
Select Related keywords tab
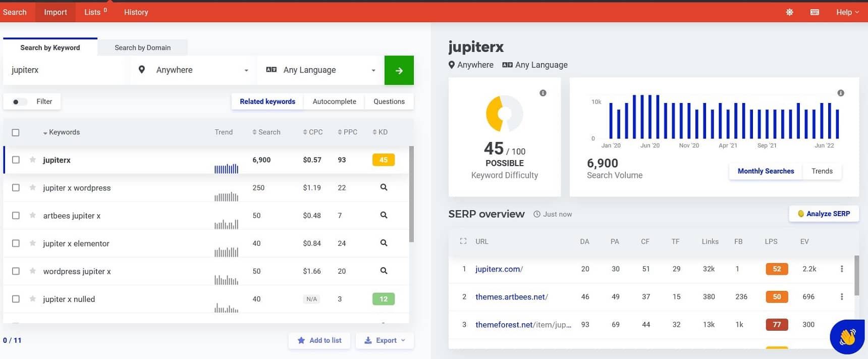click(x=267, y=101)
